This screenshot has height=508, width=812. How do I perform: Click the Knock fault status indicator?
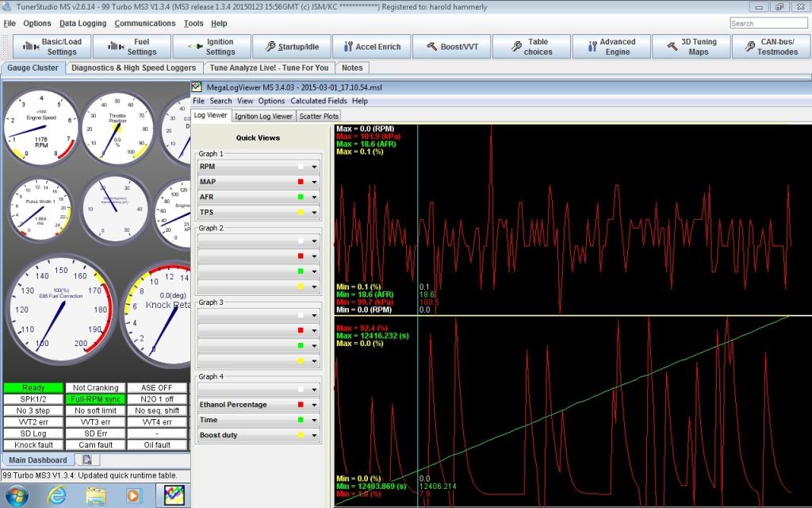[33, 445]
